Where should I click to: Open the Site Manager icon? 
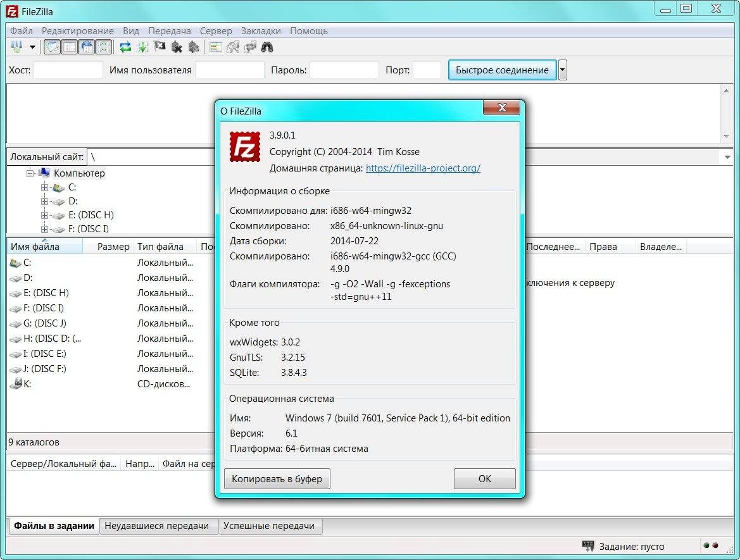pyautogui.click(x=17, y=47)
